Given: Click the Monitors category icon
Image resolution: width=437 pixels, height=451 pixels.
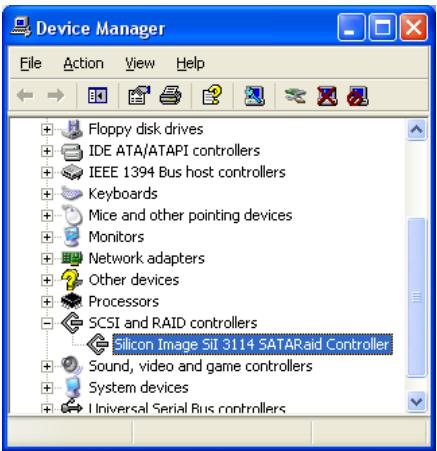Looking at the screenshot, I should (x=72, y=237).
